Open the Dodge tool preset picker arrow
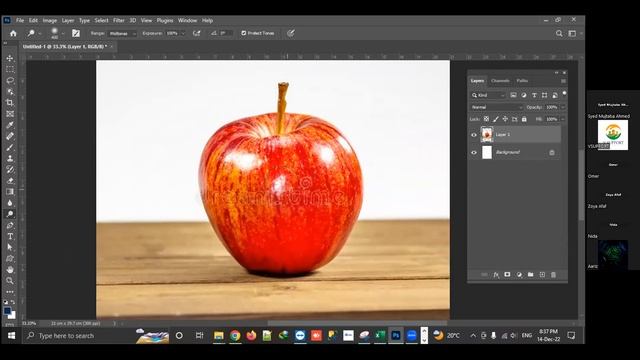This screenshot has height=360, width=640. pyautogui.click(x=40, y=33)
